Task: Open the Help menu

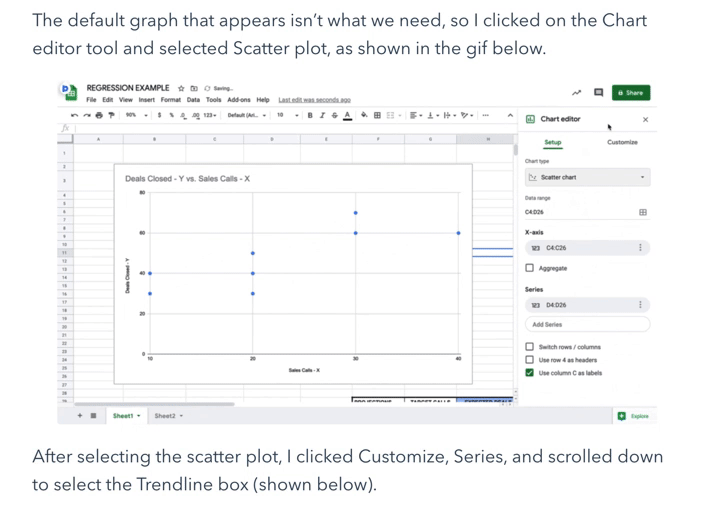Action: click(263, 100)
